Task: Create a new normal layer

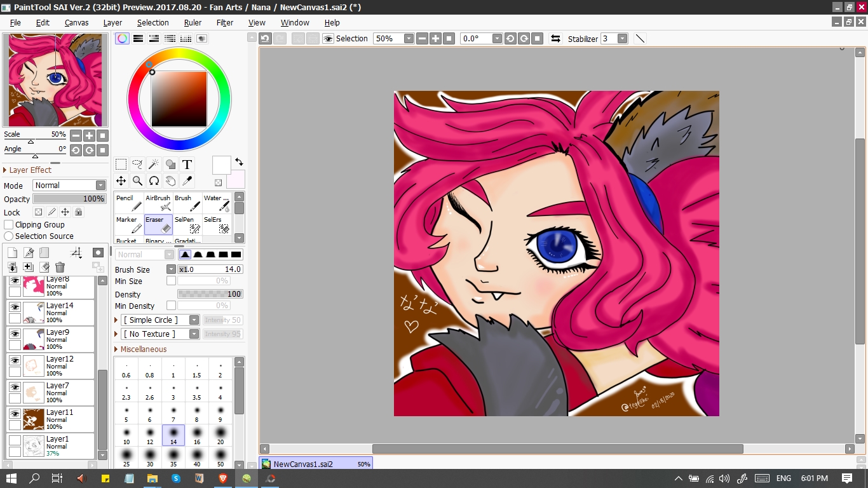Action: click(x=12, y=253)
